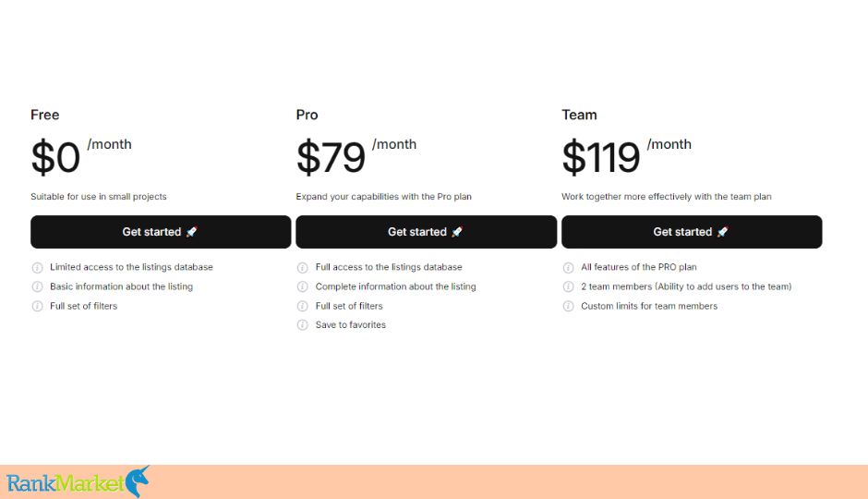Select the Team plan heading

point(579,115)
